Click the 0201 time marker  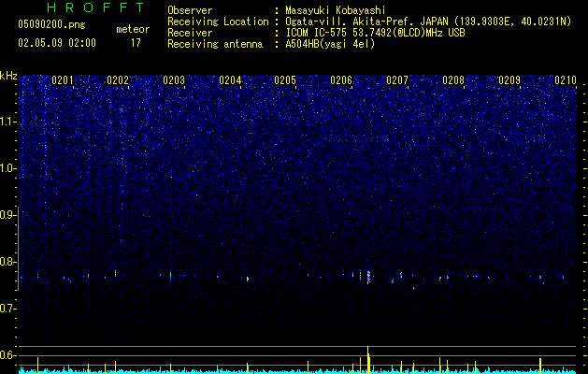click(x=63, y=80)
